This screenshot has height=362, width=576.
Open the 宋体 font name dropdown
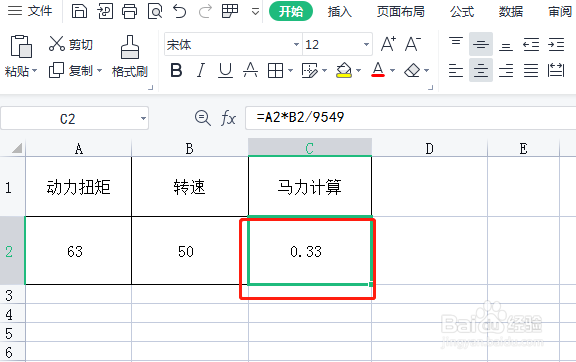296,44
